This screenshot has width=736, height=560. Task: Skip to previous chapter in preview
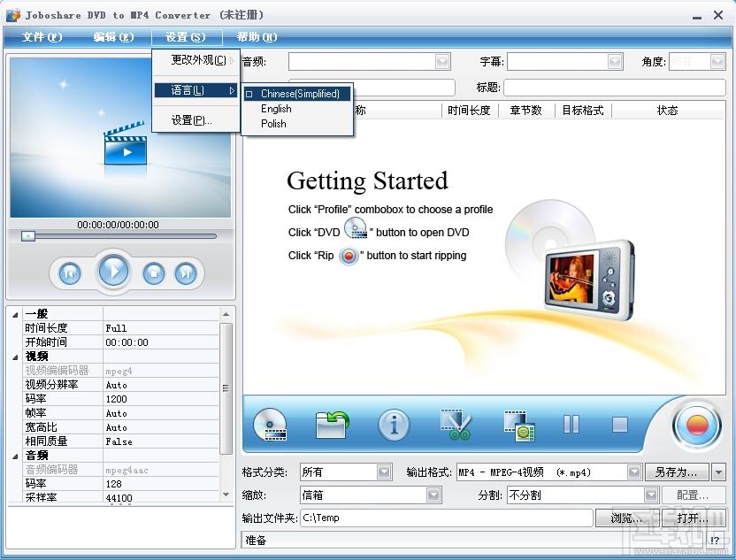70,272
